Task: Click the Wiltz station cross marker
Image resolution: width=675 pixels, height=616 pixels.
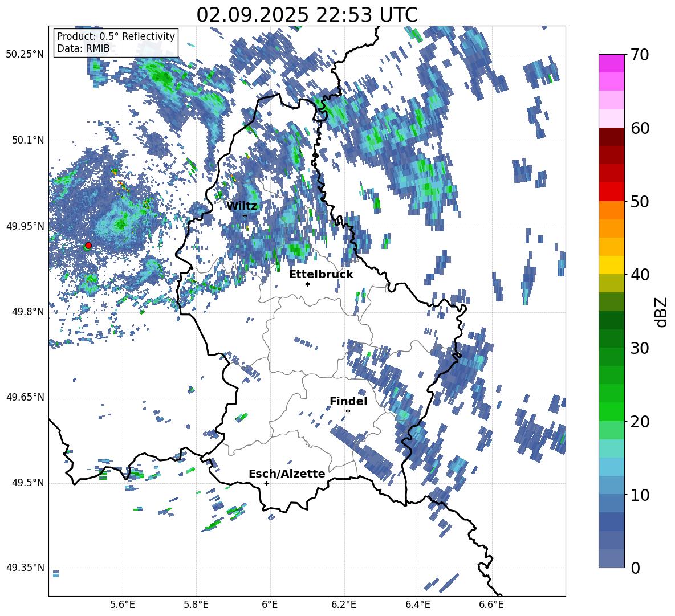Action: [245, 215]
